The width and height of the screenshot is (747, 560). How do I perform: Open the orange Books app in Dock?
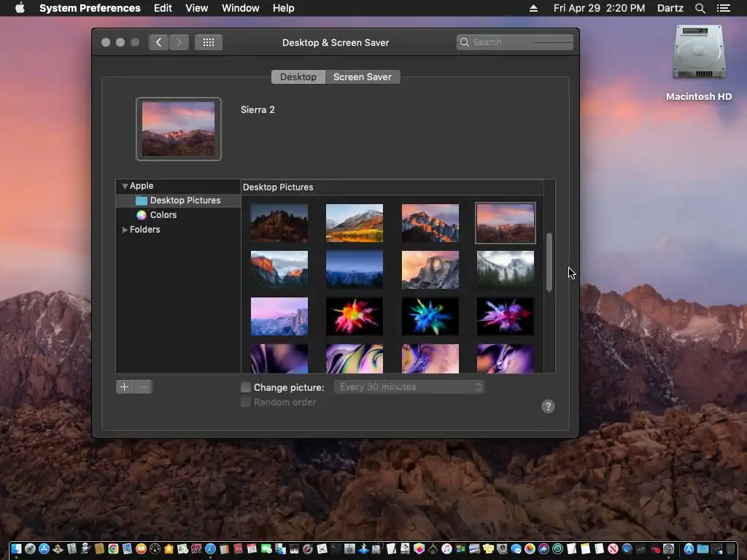click(141, 548)
